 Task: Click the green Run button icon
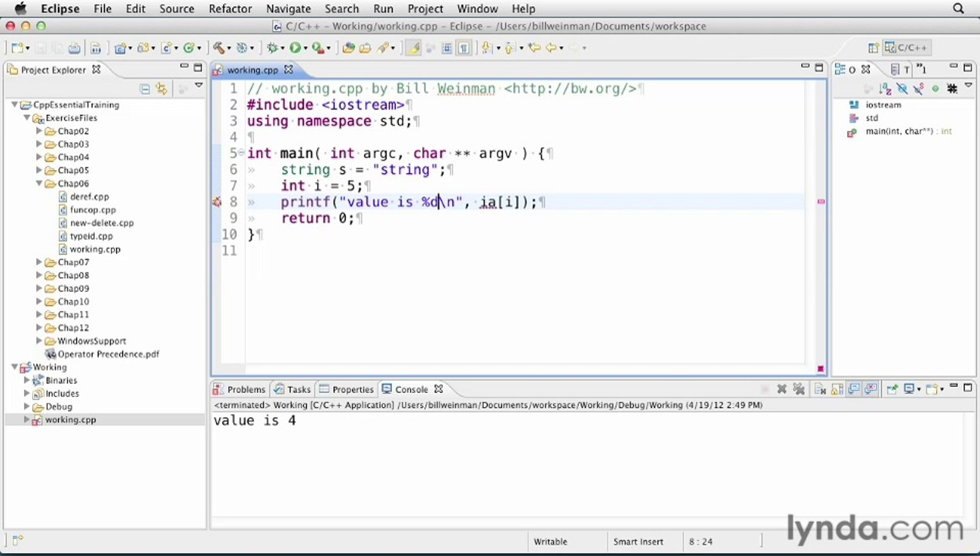point(294,48)
